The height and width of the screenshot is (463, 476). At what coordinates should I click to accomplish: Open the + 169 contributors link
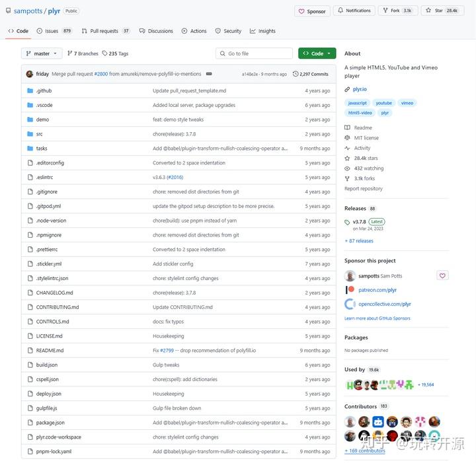[x=364, y=450]
